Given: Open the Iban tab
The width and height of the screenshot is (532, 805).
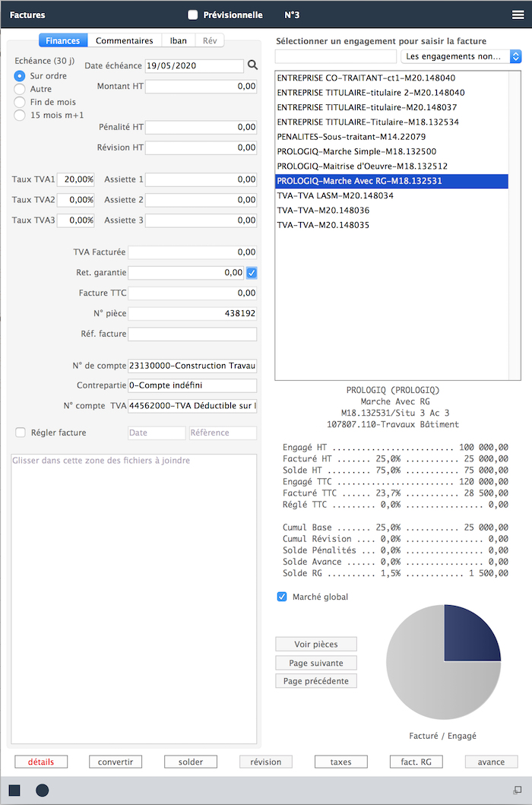Looking at the screenshot, I should coord(178,40).
